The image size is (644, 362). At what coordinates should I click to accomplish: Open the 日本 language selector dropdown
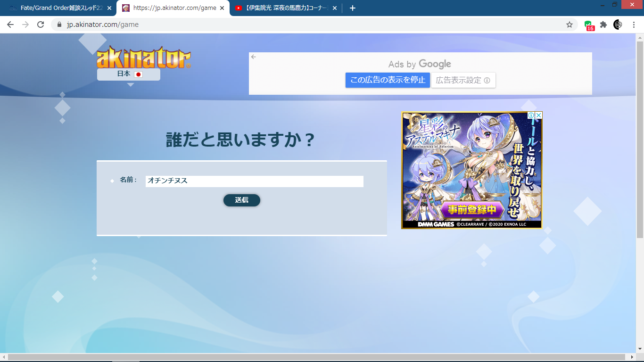coord(129,74)
